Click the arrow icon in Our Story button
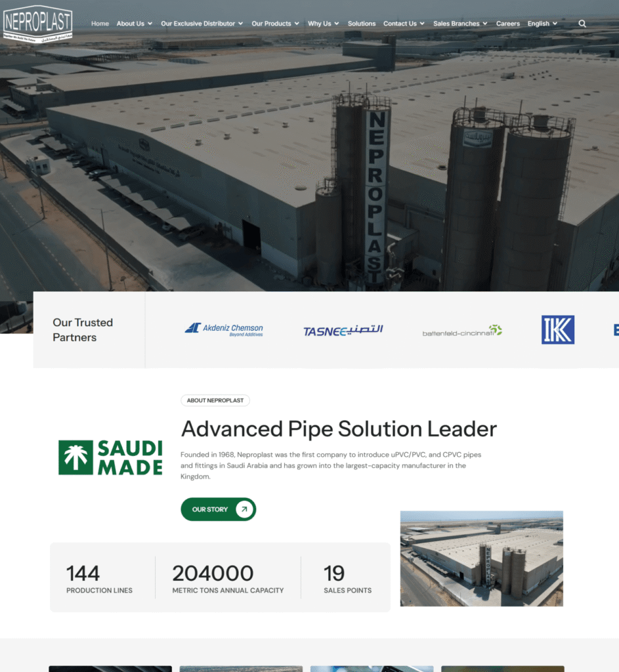Image resolution: width=619 pixels, height=672 pixels. pyautogui.click(x=244, y=509)
